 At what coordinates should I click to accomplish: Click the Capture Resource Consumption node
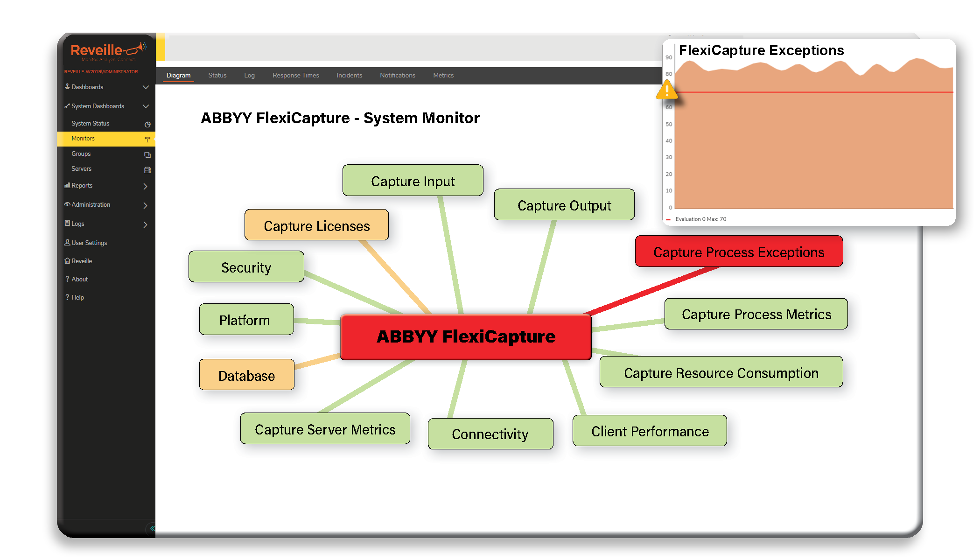coord(721,372)
